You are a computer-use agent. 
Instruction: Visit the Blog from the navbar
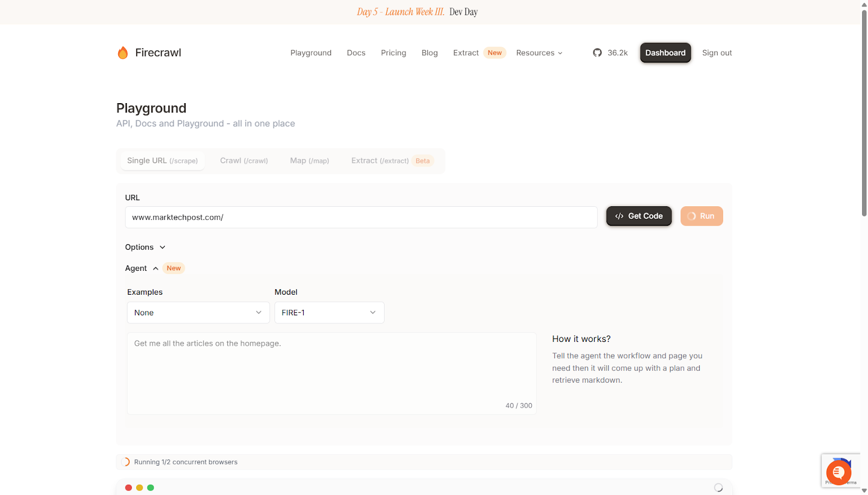click(430, 53)
